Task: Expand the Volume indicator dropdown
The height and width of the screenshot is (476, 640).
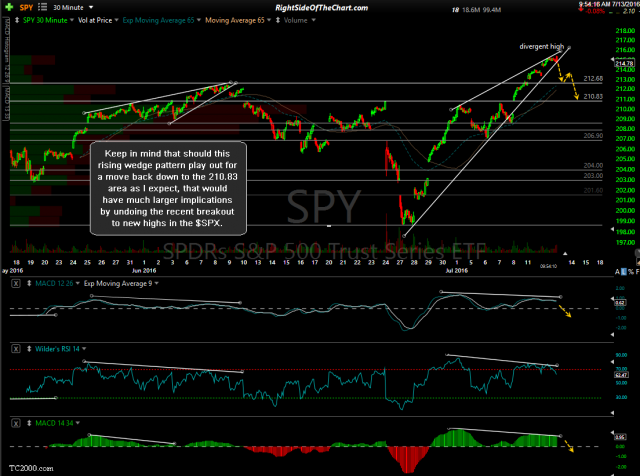Action: [x=313, y=20]
